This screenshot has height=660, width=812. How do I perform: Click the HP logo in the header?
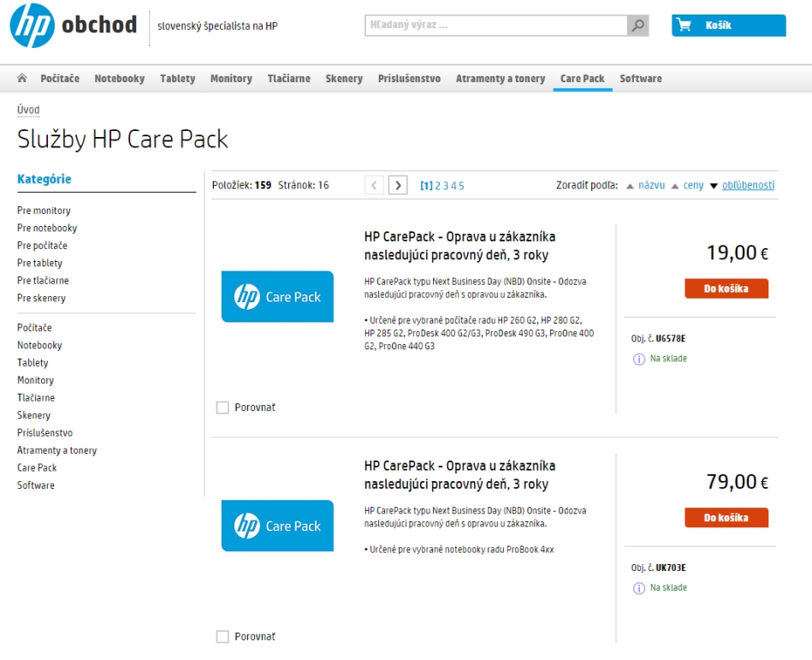pos(32,26)
